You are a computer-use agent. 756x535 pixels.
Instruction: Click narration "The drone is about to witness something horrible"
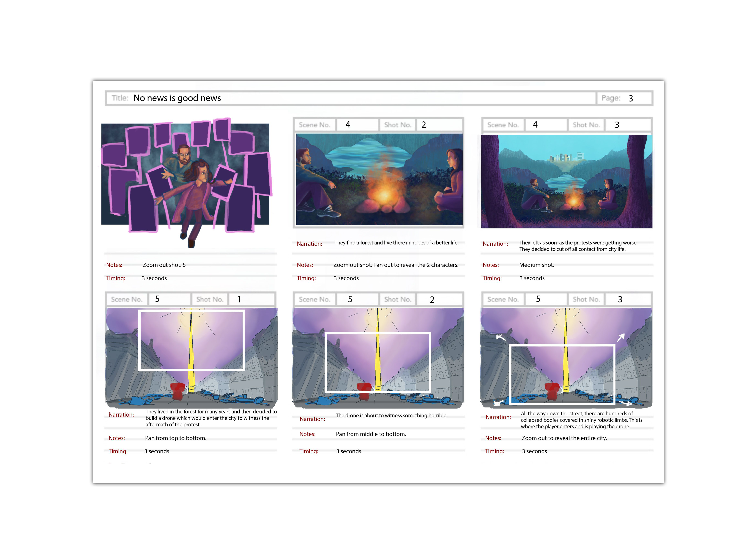click(392, 415)
